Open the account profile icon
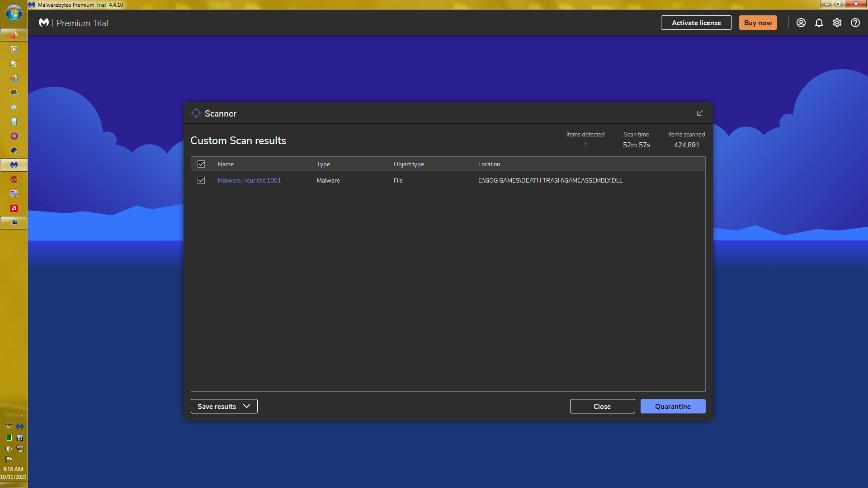The image size is (868, 488). (x=801, y=23)
